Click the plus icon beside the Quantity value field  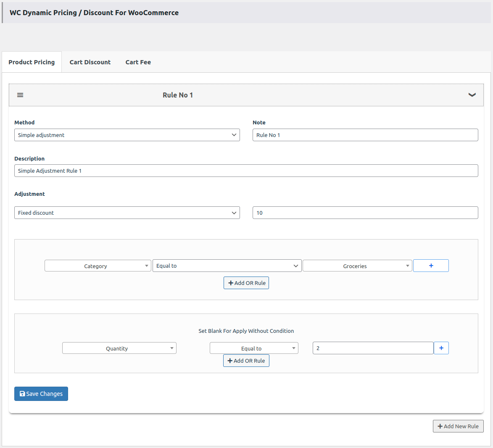[x=441, y=348]
